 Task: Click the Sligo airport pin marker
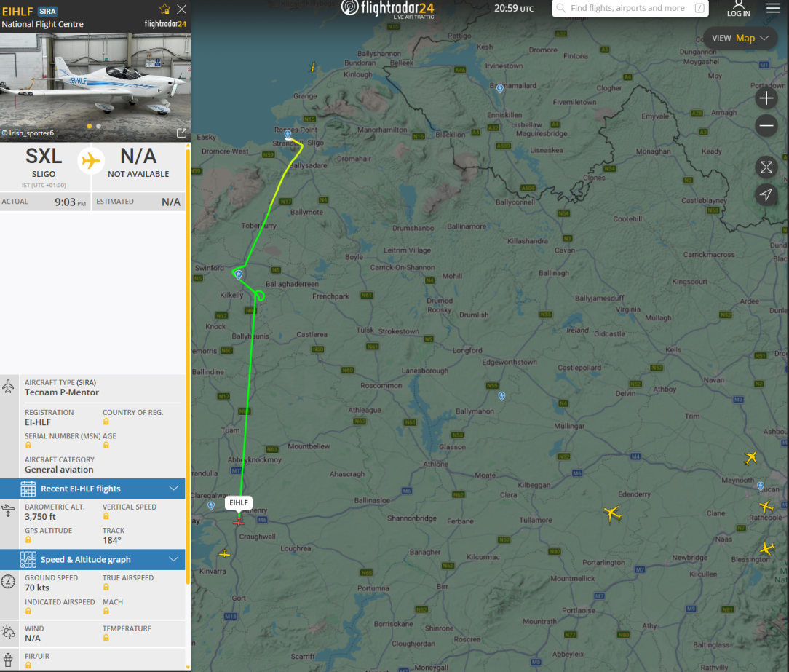point(288,134)
